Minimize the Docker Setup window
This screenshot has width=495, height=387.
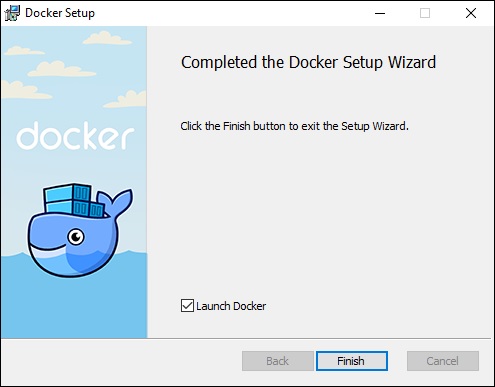(x=380, y=13)
